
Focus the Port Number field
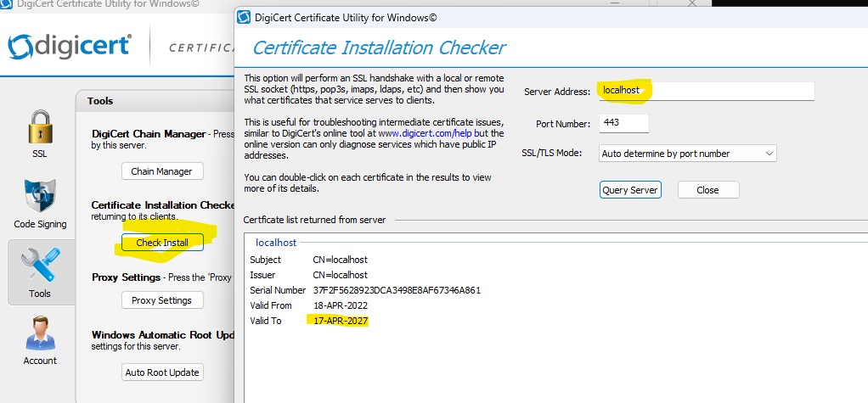(624, 123)
